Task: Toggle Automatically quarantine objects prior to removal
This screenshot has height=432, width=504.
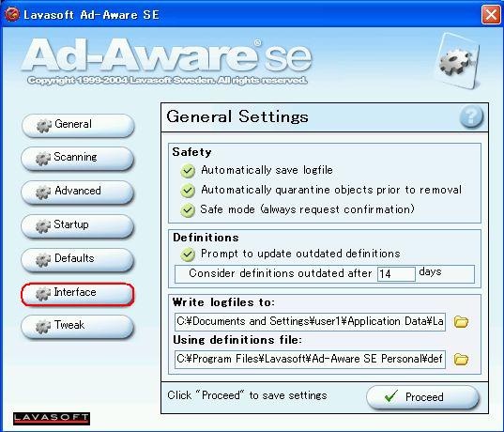Action: pos(188,191)
